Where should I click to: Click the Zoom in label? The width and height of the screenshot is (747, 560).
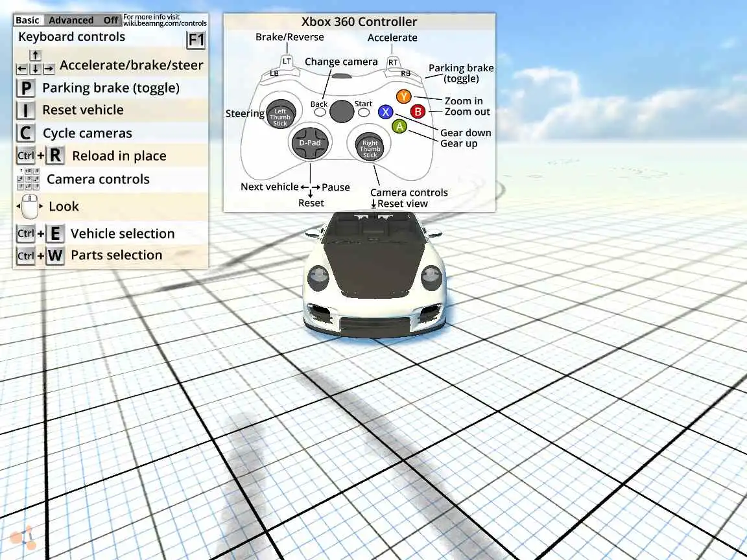(x=464, y=101)
